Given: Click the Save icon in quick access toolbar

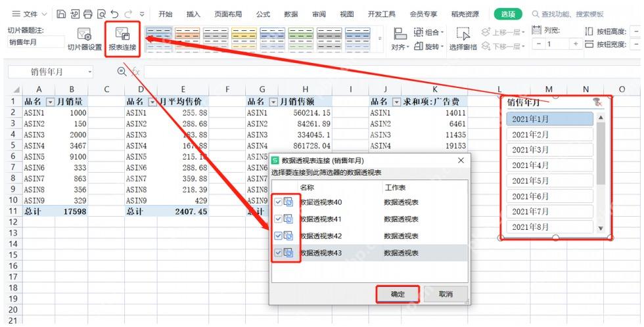Looking at the screenshot, I should click(x=61, y=14).
